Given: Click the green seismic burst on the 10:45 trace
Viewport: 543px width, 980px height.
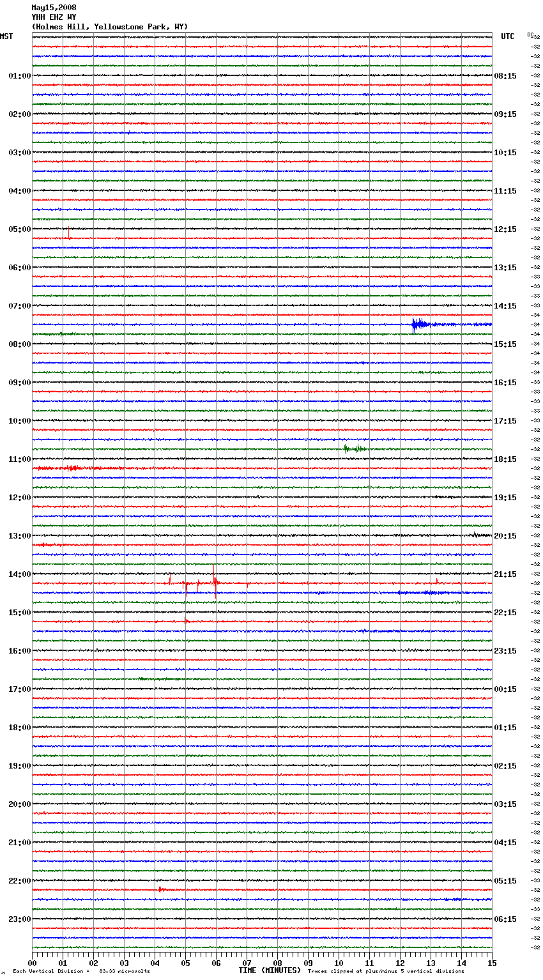Looking at the screenshot, I should coord(355,448).
